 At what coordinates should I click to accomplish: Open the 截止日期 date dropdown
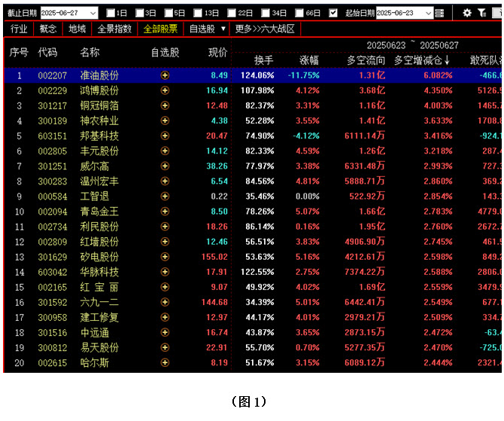(93, 14)
